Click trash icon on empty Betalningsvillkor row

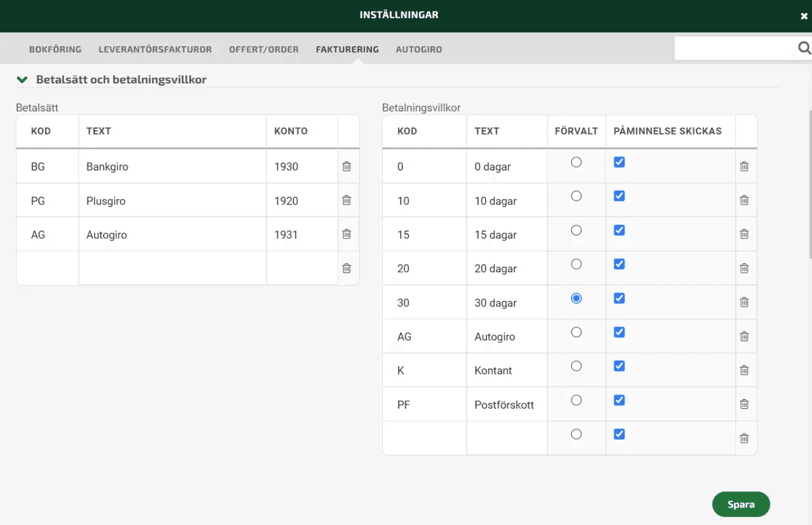744,438
